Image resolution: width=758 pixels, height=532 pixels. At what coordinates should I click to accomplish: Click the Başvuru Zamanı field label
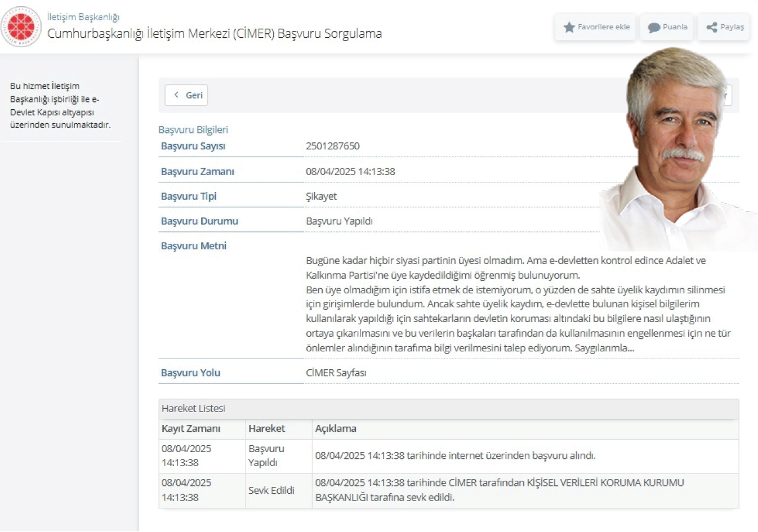pyautogui.click(x=197, y=171)
